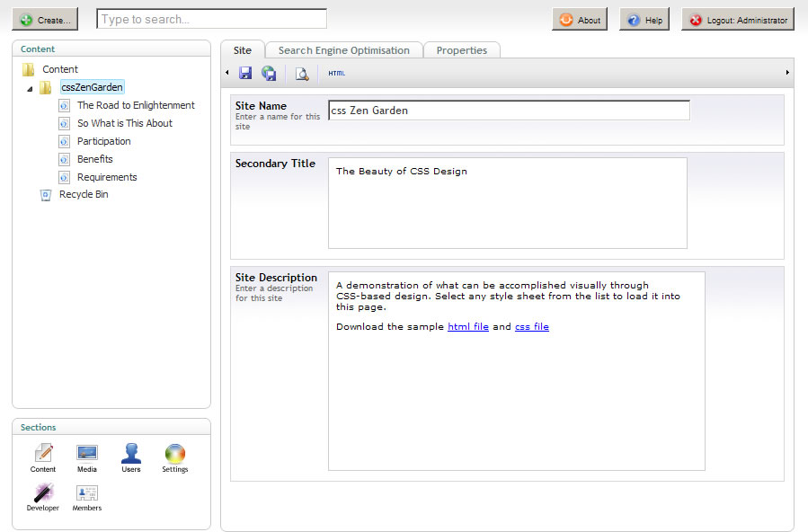Open the Users section
Screen dimensions: 808x532
click(x=131, y=457)
